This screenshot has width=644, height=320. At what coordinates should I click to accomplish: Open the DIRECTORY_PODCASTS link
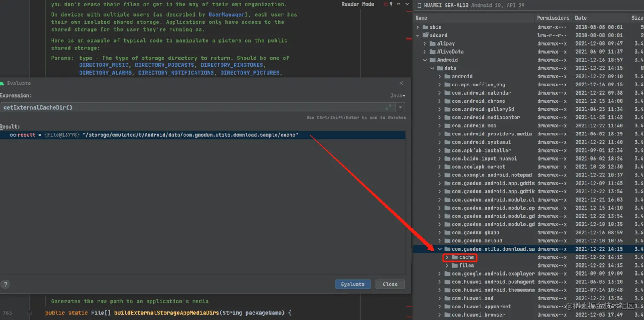click(164, 65)
